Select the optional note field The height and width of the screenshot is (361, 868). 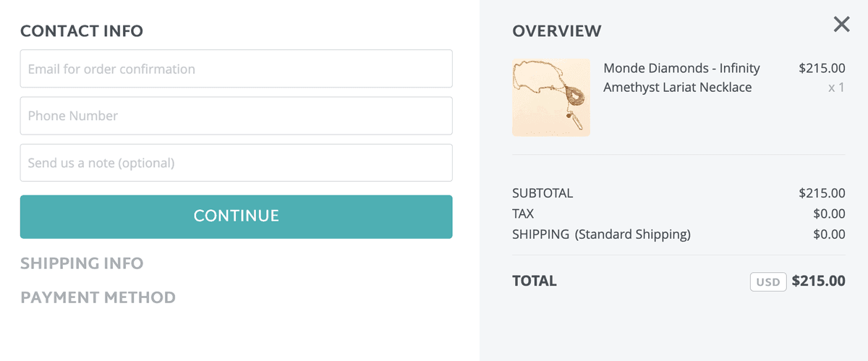(x=236, y=163)
